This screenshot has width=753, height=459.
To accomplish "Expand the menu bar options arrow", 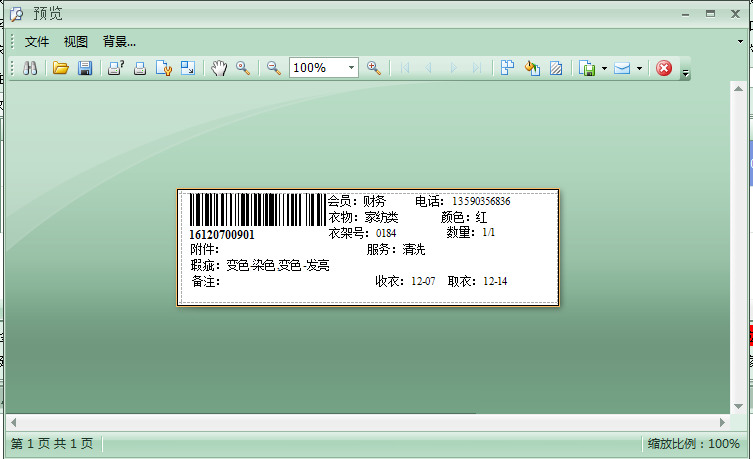I will [740, 42].
